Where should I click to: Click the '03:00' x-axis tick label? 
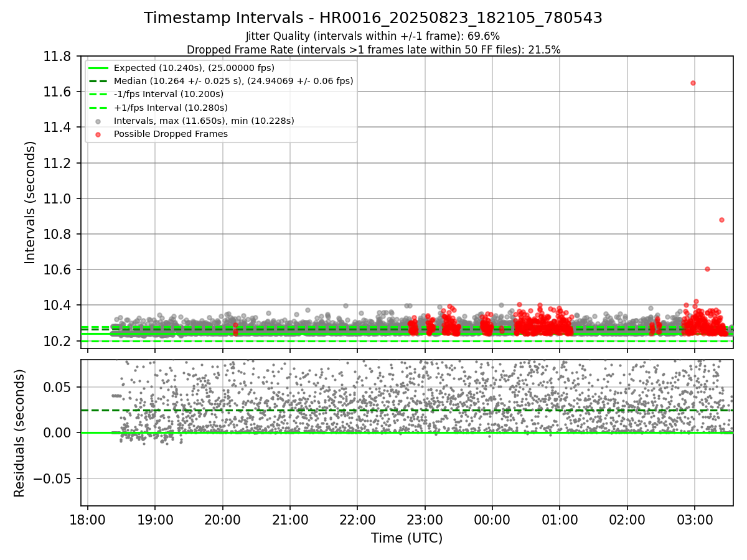point(695,520)
